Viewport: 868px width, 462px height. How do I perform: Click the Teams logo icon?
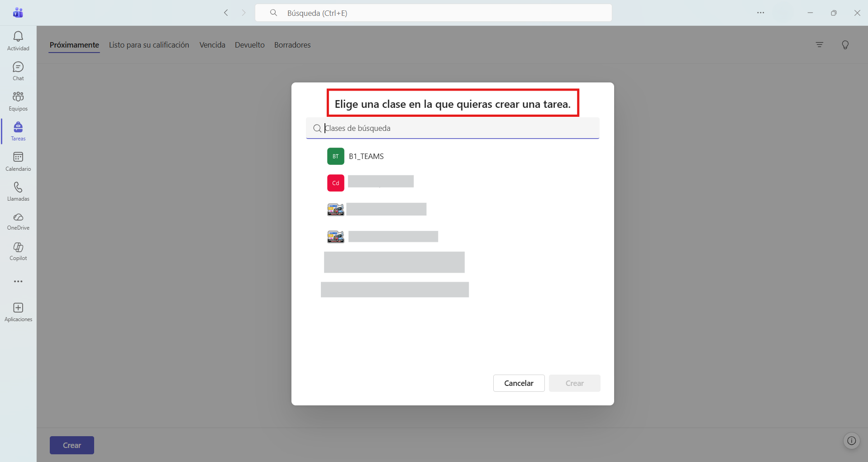(x=18, y=13)
